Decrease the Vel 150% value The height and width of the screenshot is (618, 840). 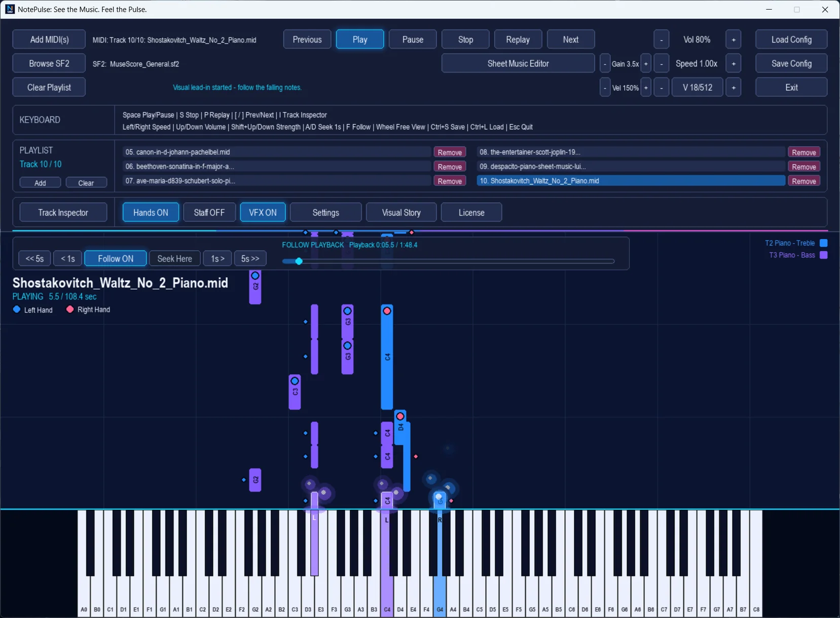[605, 88]
